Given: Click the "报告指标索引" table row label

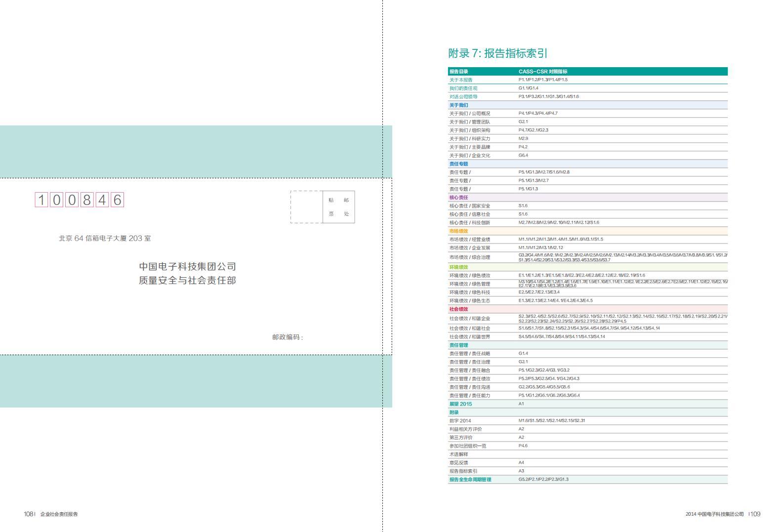Looking at the screenshot, I should click(463, 471).
